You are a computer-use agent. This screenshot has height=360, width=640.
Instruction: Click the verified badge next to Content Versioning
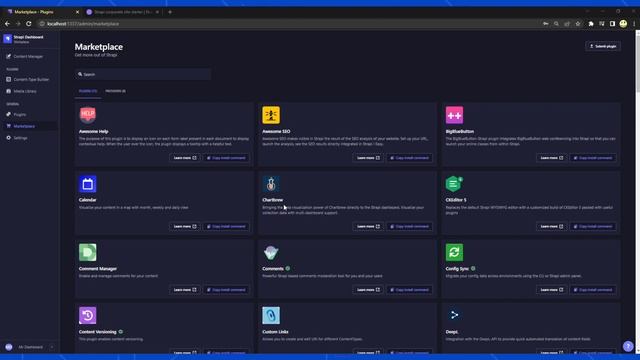(x=120, y=332)
